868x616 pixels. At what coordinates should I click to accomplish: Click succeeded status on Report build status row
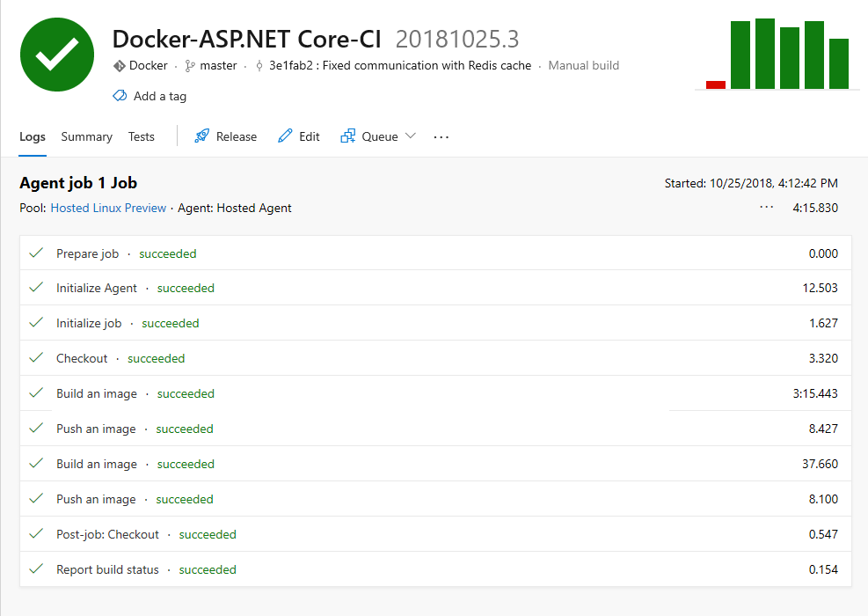pos(208,569)
